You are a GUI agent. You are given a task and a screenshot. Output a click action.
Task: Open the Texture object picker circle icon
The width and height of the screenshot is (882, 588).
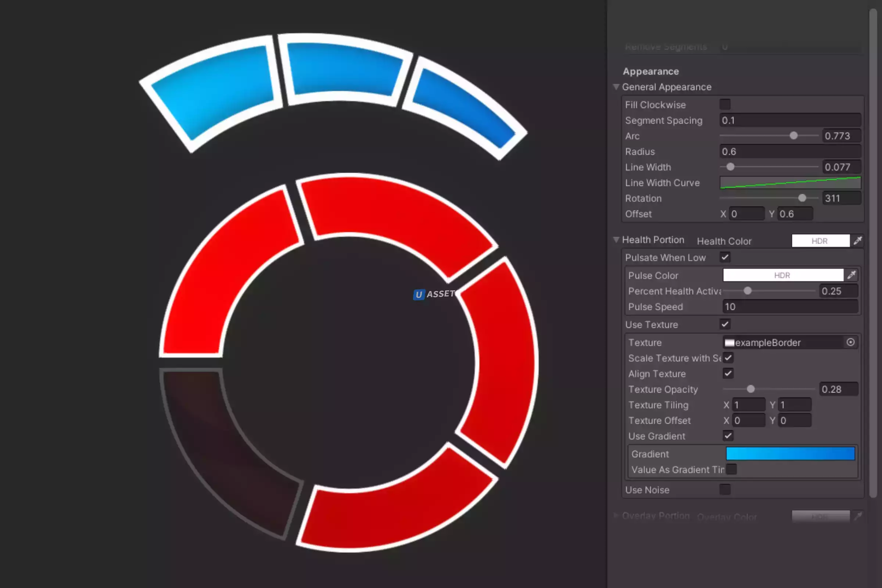[850, 342]
